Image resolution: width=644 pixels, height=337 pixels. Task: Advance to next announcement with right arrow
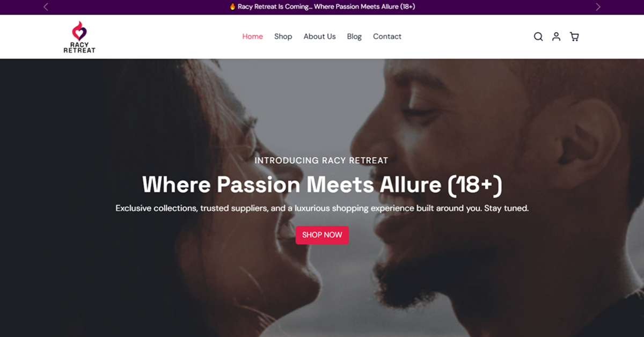pos(598,7)
